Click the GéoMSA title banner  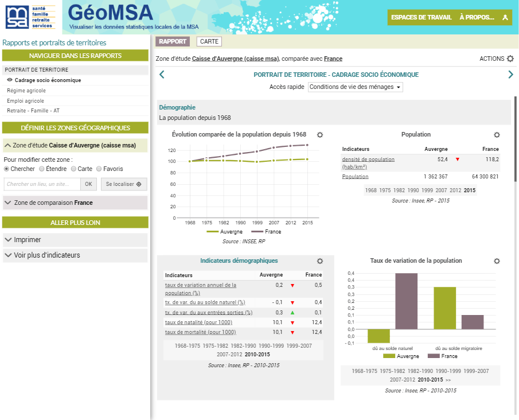pyautogui.click(x=111, y=13)
